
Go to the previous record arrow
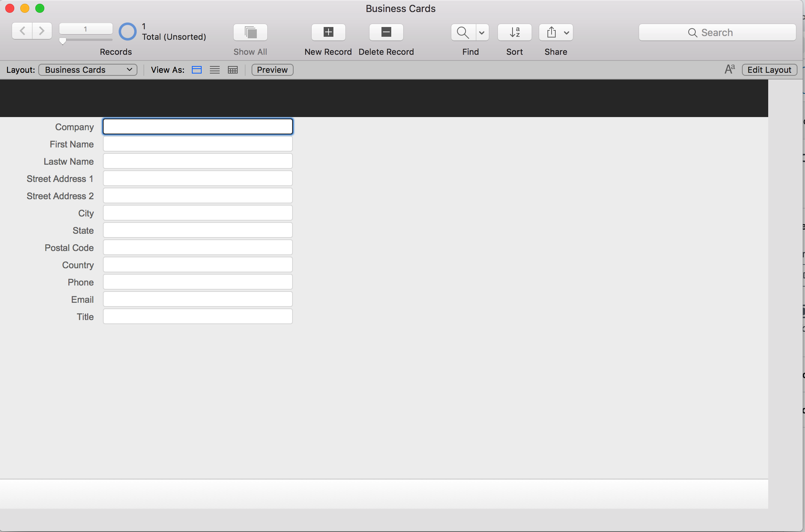click(x=22, y=31)
